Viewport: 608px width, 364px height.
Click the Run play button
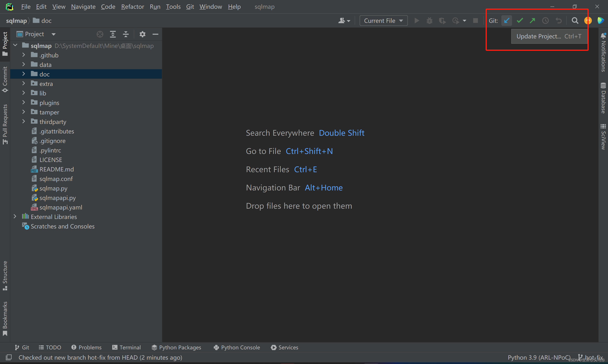click(x=416, y=21)
